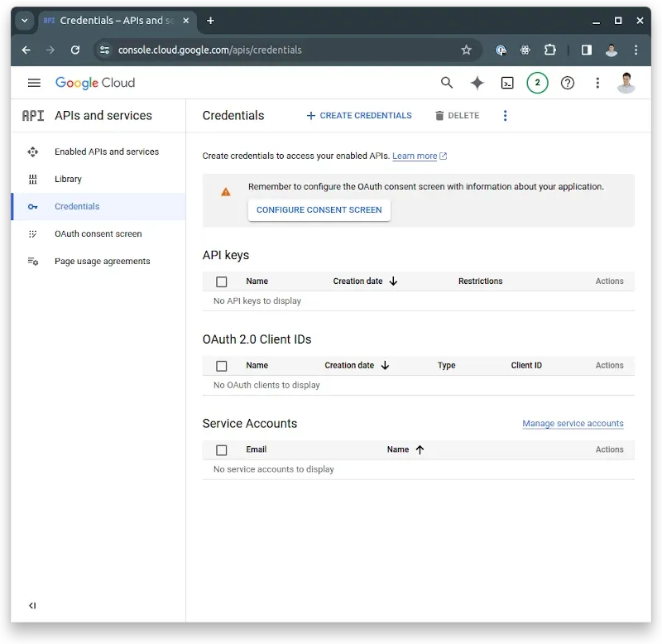Click the Library grid icon in sidebar
Viewport: 662px width, 644px height.
[x=33, y=179]
